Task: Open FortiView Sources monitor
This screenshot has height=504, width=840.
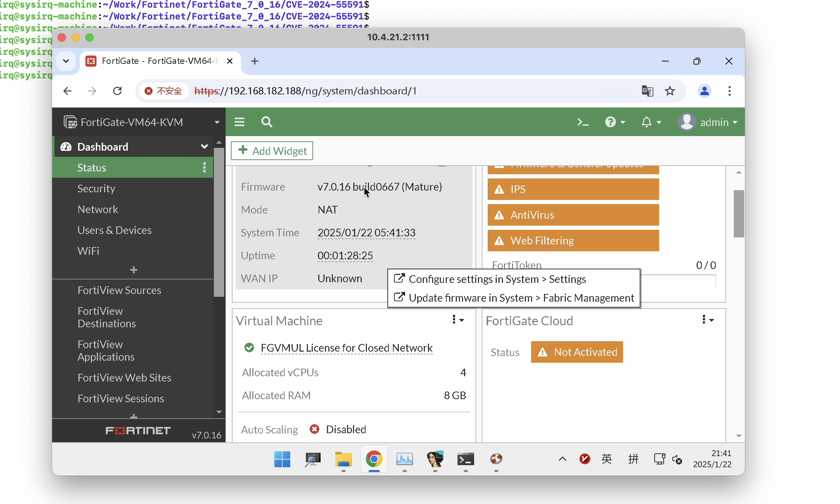Action: 119,290
